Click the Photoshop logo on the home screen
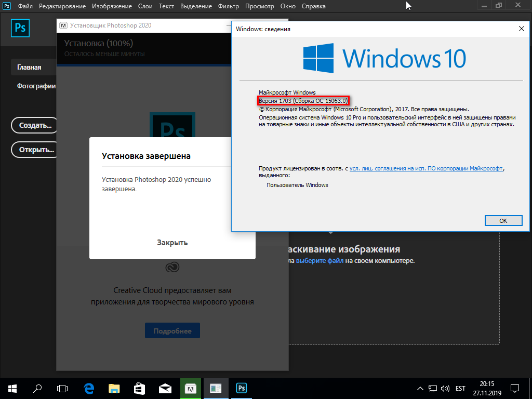 [x=21, y=28]
